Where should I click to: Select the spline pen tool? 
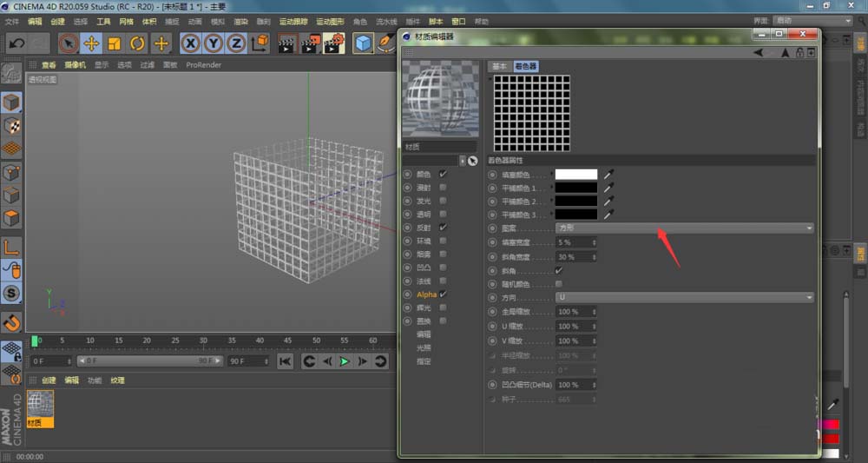[x=386, y=43]
